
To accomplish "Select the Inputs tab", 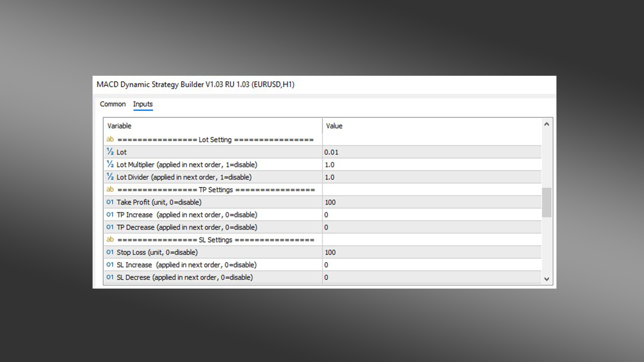I will pyautogui.click(x=143, y=104).
